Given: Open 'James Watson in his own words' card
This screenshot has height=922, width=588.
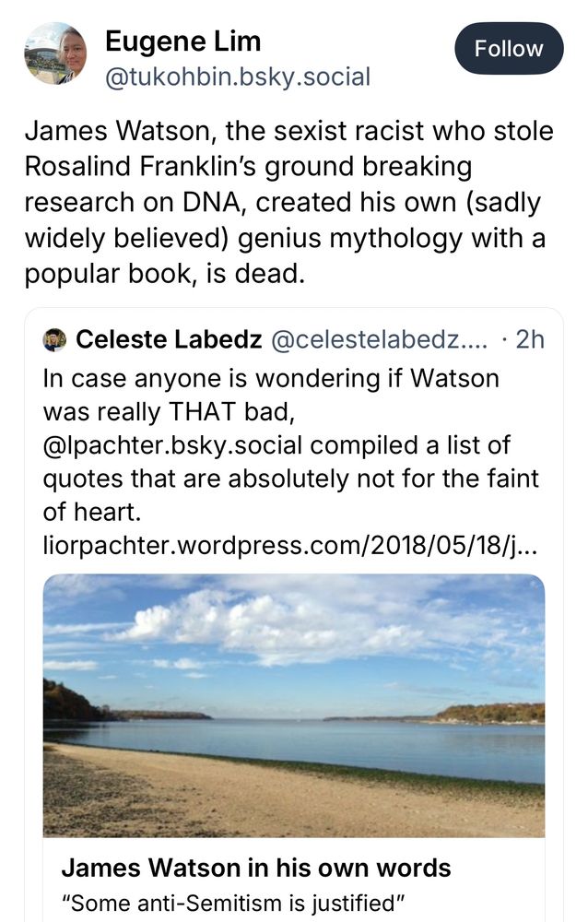Looking at the screenshot, I should (254, 867).
